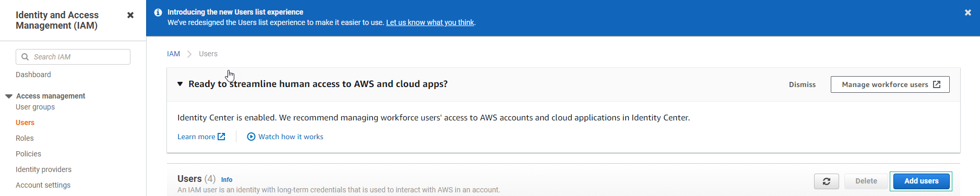Click Let us know what you think link
This screenshot has height=196, width=980.
click(430, 22)
